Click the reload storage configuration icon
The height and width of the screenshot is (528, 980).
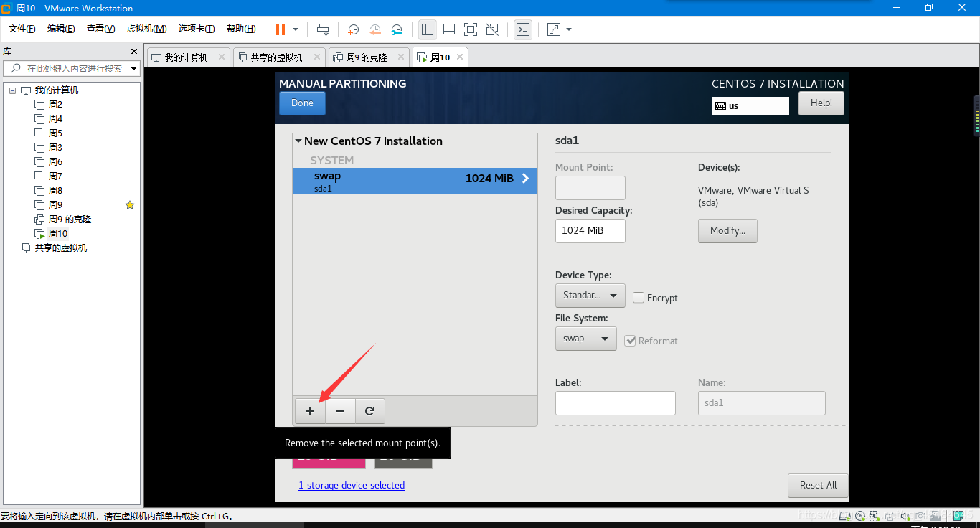pyautogui.click(x=369, y=411)
